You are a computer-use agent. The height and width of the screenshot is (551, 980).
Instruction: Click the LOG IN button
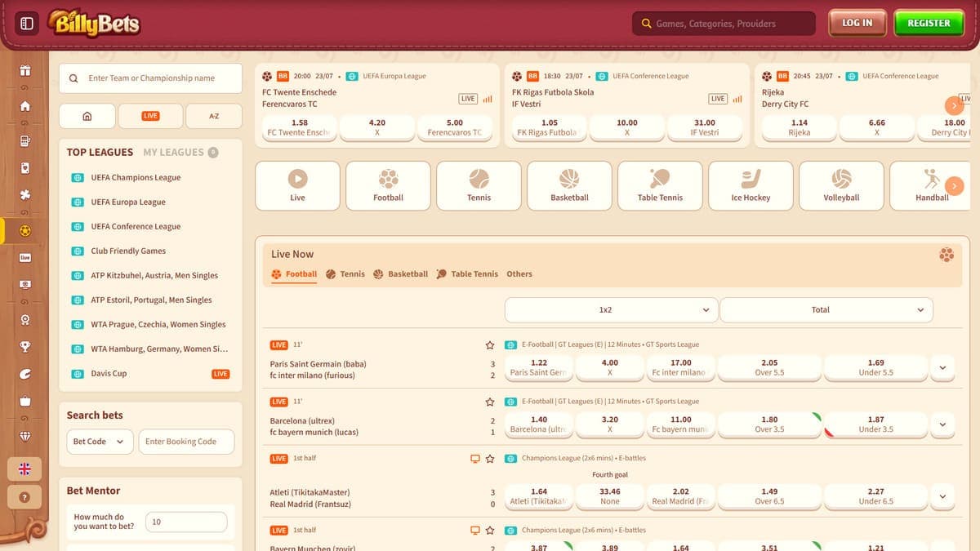pos(857,23)
